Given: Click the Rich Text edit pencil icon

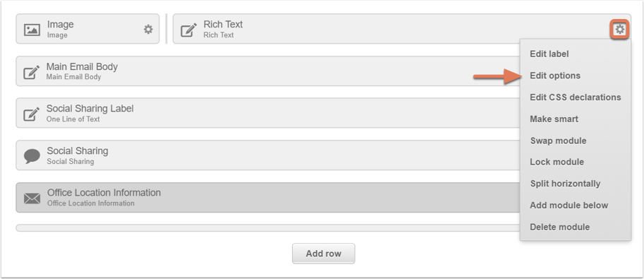Looking at the screenshot, I should coord(188,30).
